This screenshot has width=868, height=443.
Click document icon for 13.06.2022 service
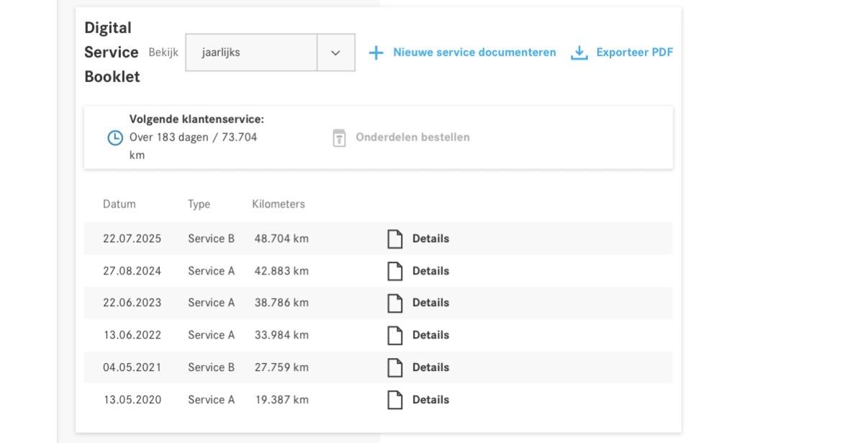point(395,336)
